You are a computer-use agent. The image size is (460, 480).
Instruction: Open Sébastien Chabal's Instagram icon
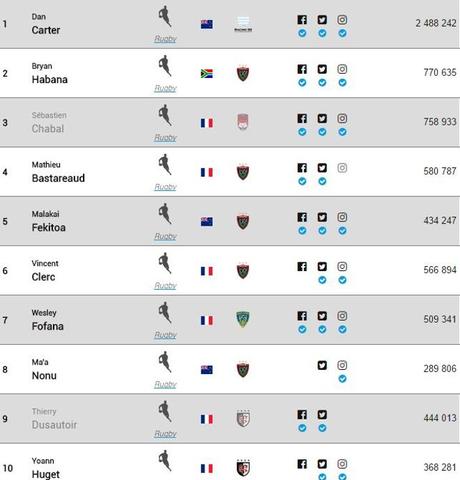tap(342, 118)
